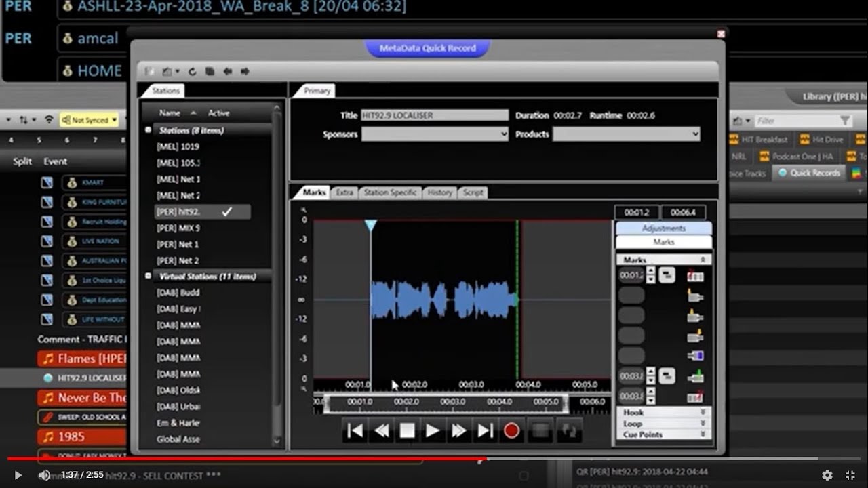This screenshot has width=868, height=488.
Task: Click into the Title input field
Action: (x=435, y=116)
